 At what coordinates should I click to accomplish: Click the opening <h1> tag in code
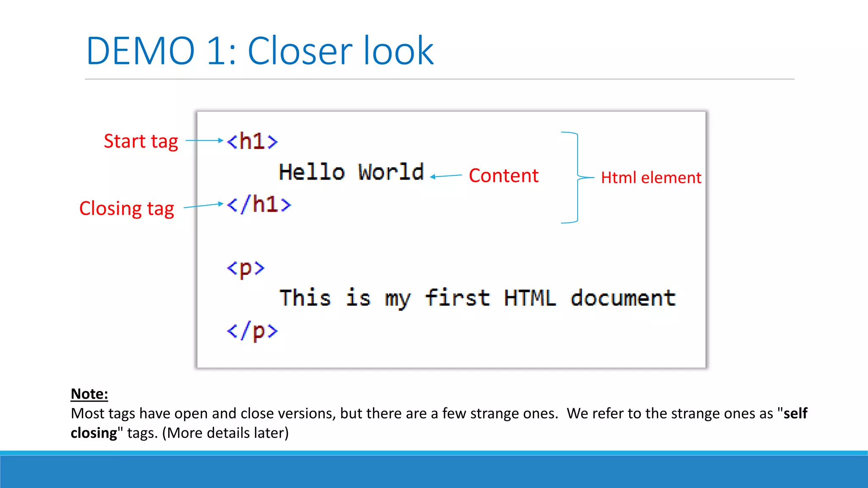[252, 141]
